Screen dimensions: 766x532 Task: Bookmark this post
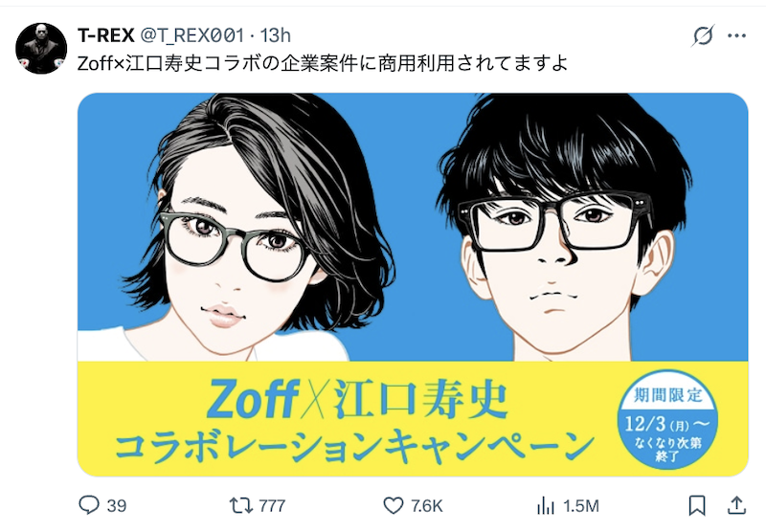(x=697, y=505)
